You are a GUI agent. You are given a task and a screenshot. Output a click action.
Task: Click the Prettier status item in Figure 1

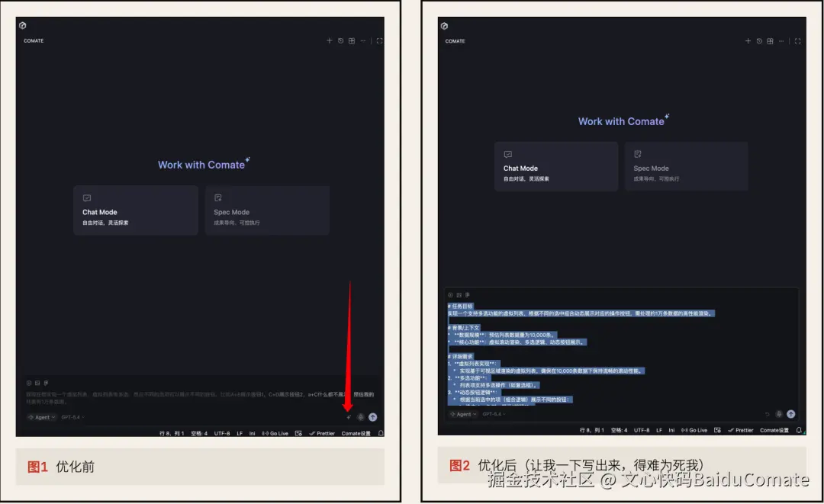(322, 433)
